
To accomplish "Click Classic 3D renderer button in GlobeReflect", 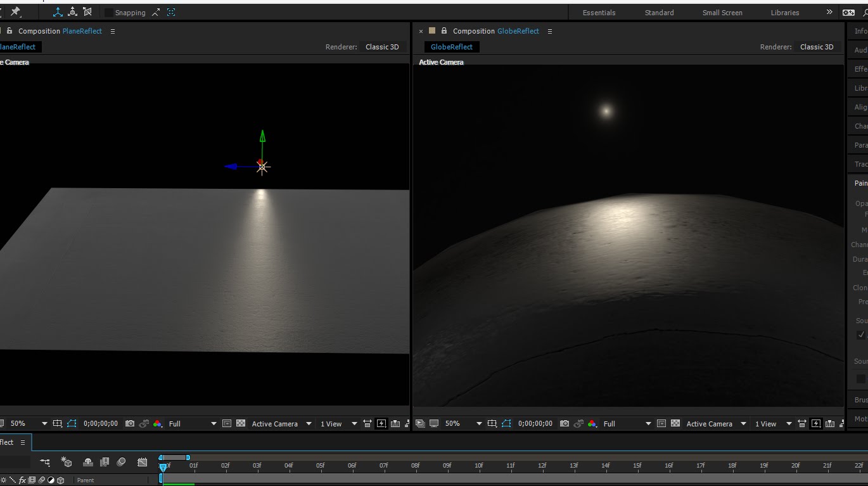I will pyautogui.click(x=816, y=47).
